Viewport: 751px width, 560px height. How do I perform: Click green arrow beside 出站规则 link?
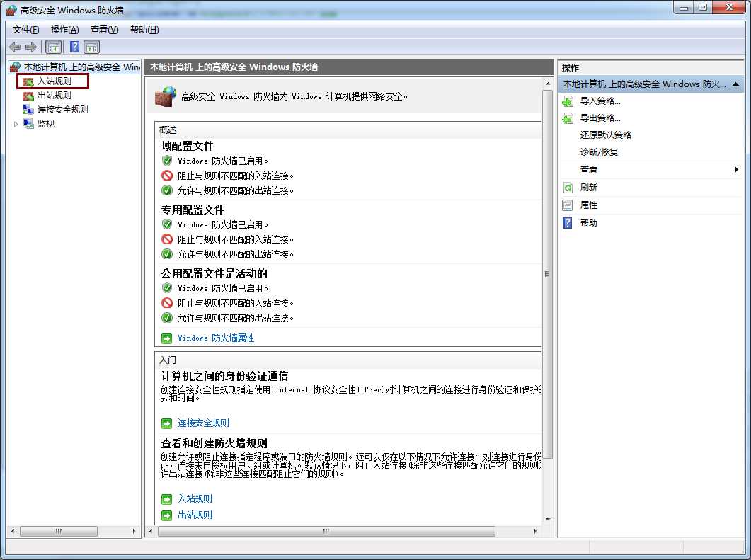(166, 515)
